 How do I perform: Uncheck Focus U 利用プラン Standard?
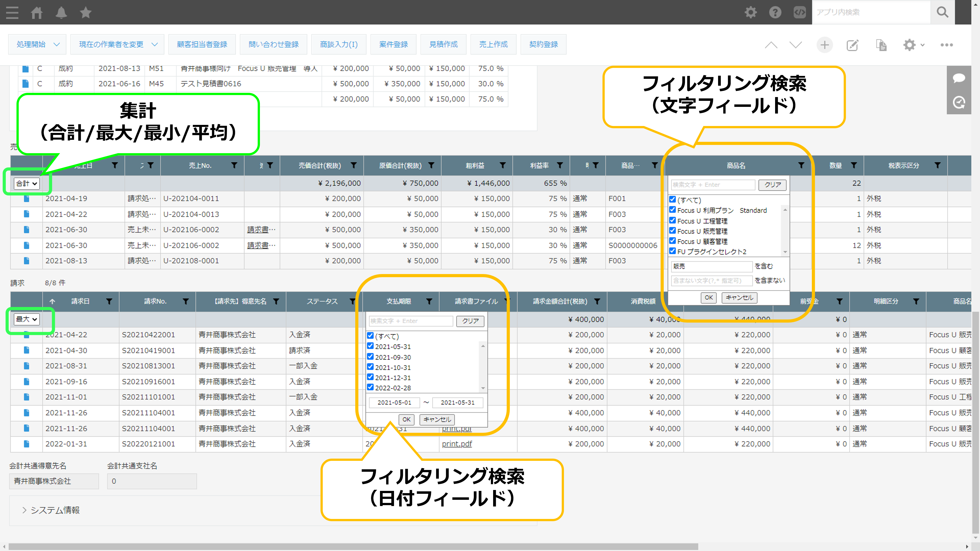pyautogui.click(x=673, y=210)
